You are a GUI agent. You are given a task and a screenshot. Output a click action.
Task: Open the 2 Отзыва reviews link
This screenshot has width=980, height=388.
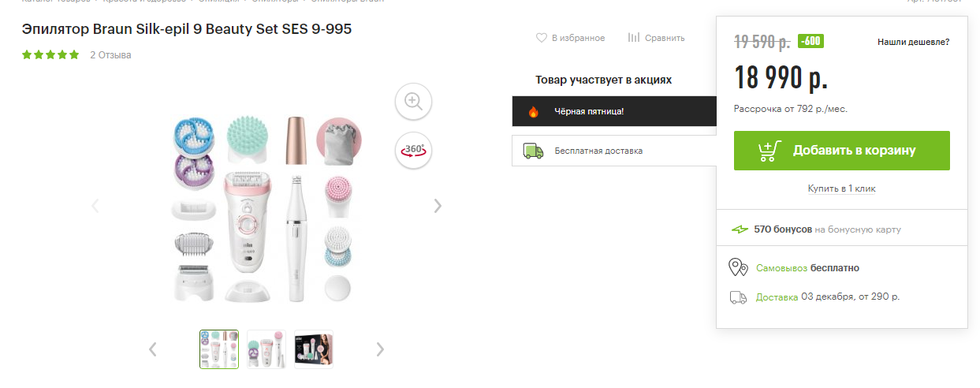point(110,55)
